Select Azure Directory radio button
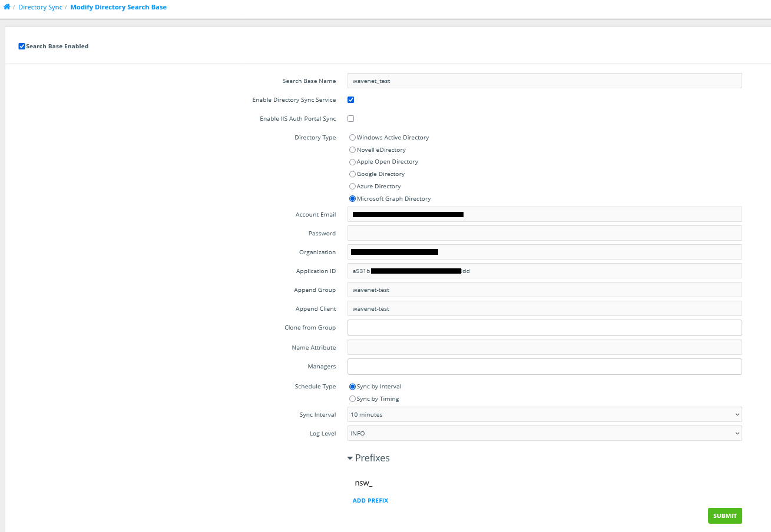The width and height of the screenshot is (771, 532). (352, 187)
